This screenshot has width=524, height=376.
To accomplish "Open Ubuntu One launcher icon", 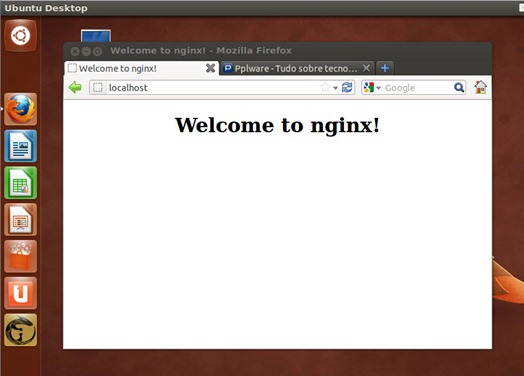I will (x=20, y=293).
